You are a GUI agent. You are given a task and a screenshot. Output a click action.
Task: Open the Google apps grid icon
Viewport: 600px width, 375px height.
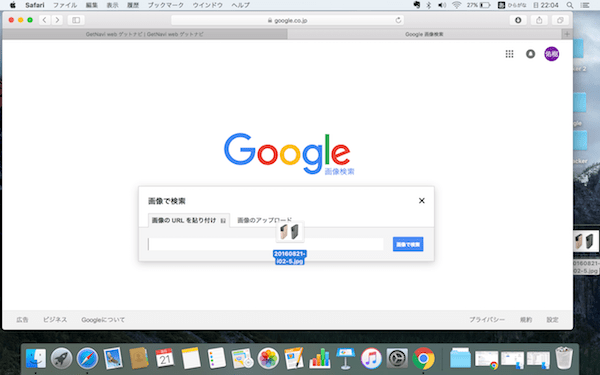(x=509, y=54)
